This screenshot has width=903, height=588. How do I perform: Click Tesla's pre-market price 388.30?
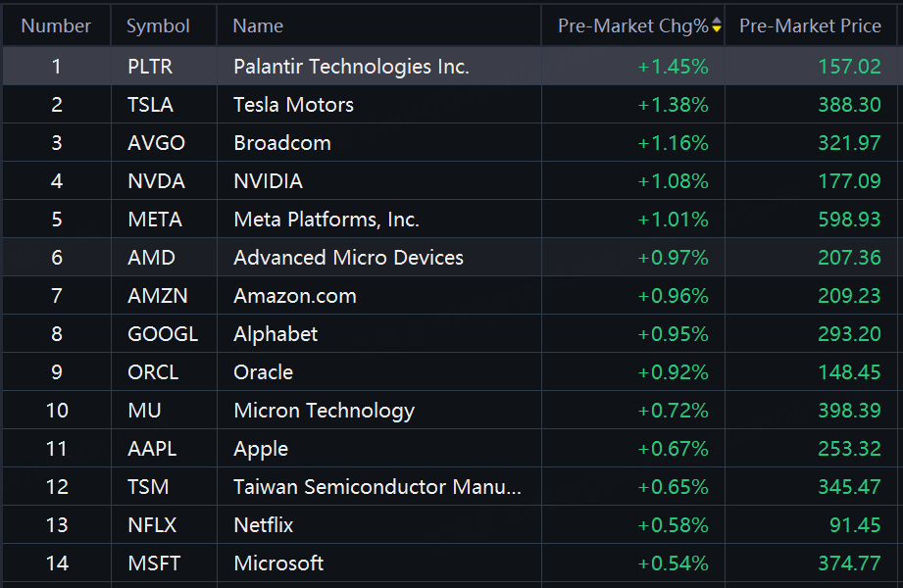coord(849,105)
